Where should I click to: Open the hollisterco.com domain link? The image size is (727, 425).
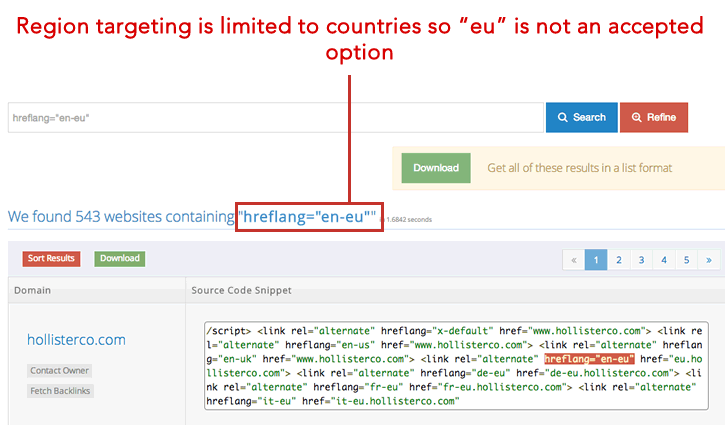point(76,340)
